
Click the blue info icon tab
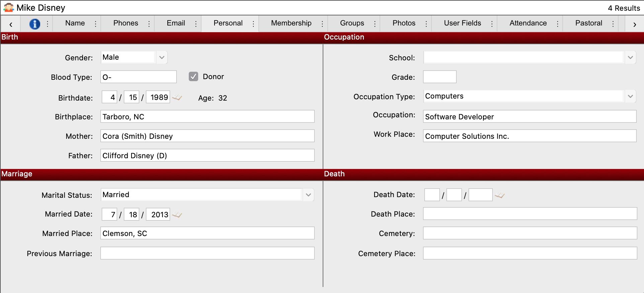(x=35, y=24)
